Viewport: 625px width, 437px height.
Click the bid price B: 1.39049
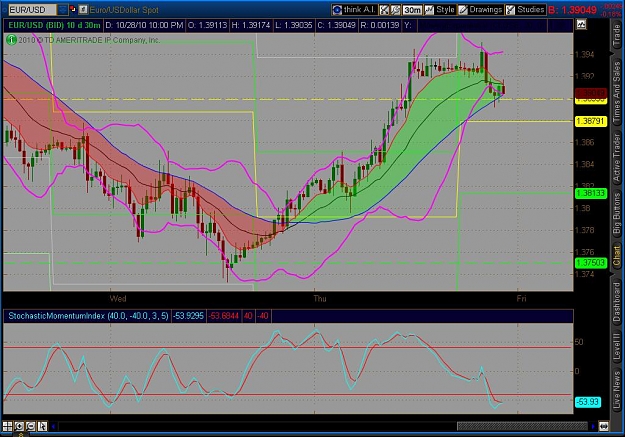(x=572, y=10)
